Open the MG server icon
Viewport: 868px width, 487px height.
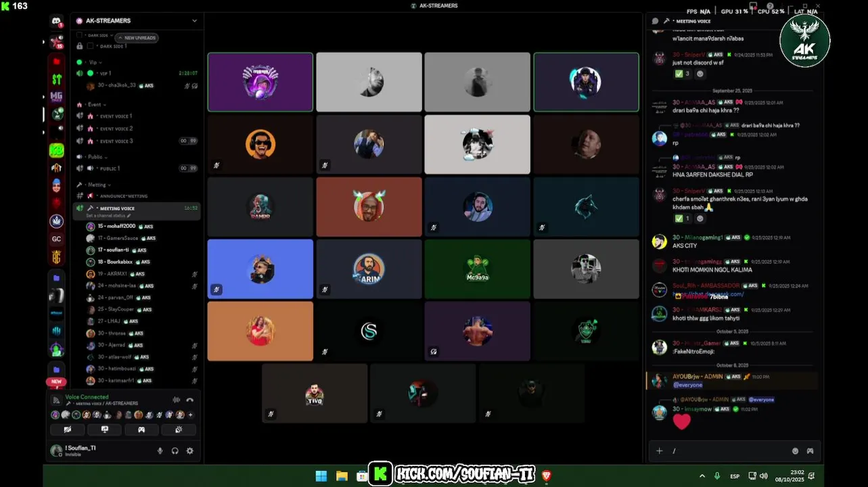[57, 97]
